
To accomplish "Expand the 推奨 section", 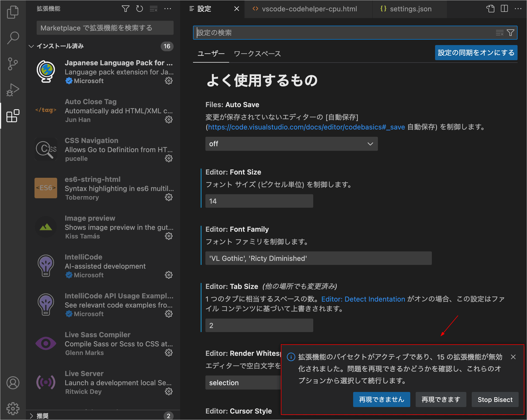I will click(31, 416).
